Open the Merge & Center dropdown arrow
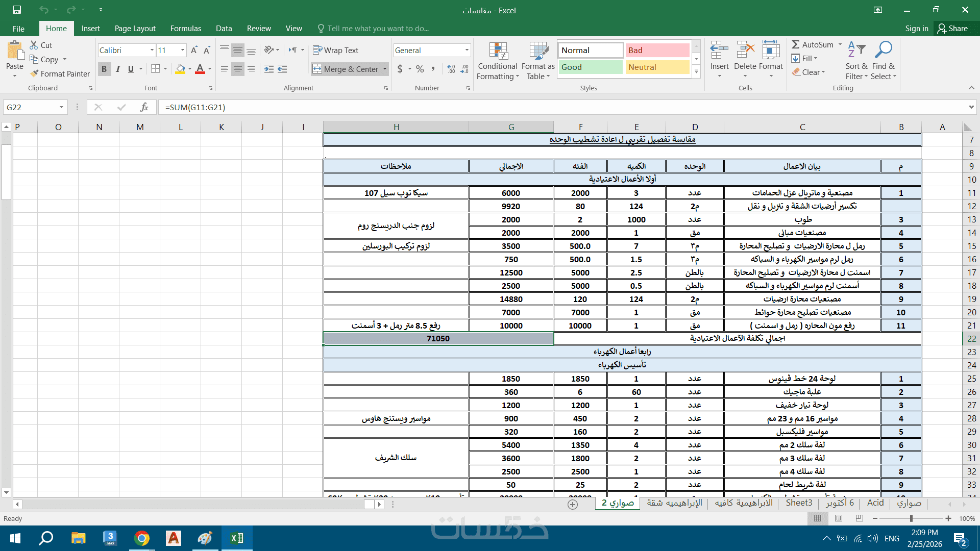980x551 pixels. pyautogui.click(x=385, y=69)
